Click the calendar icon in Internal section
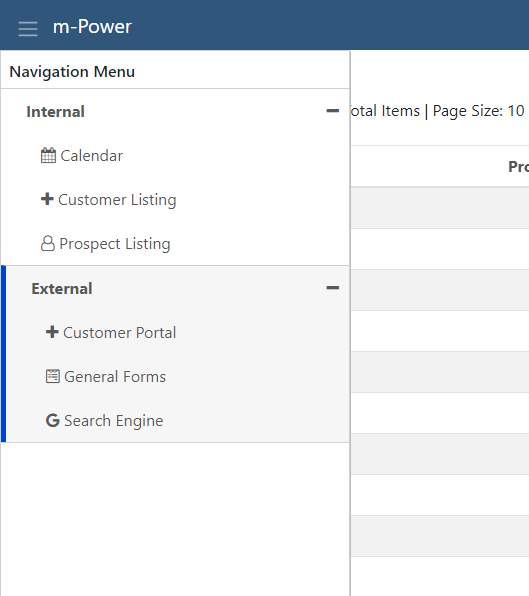This screenshot has height=596, width=529. 48,155
